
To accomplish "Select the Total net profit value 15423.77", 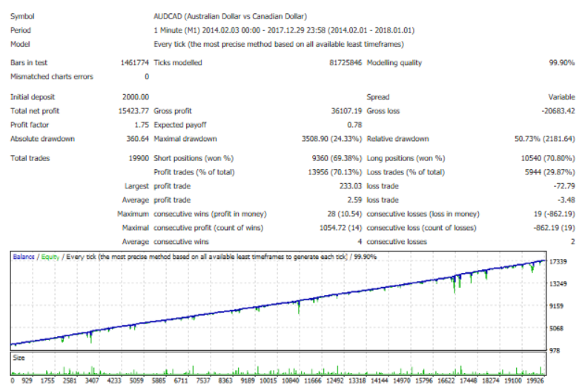I will (133, 111).
